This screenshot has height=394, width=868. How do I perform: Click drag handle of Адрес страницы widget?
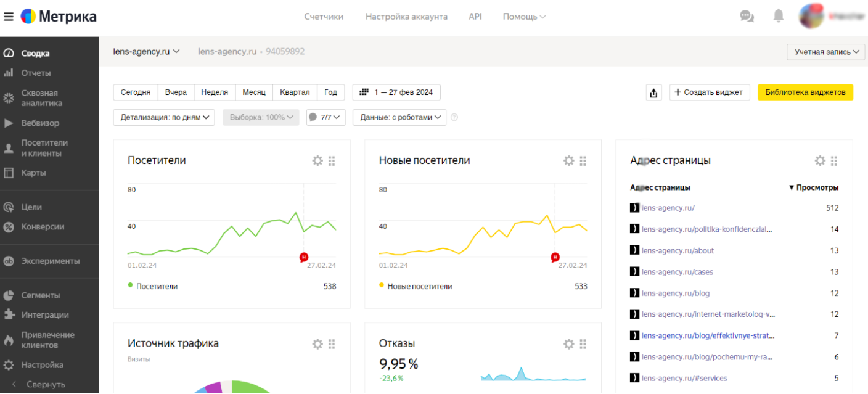(834, 161)
